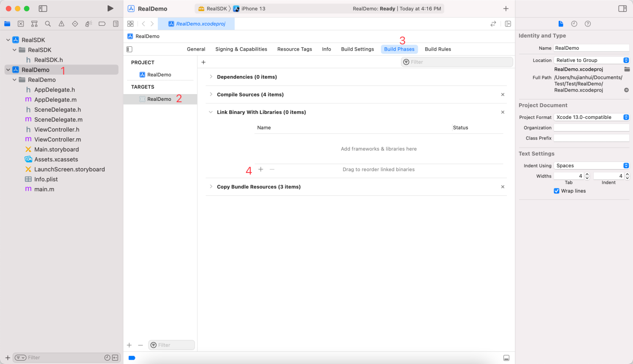Switch to the Build Rules tab
The width and height of the screenshot is (633, 364).
tap(438, 49)
